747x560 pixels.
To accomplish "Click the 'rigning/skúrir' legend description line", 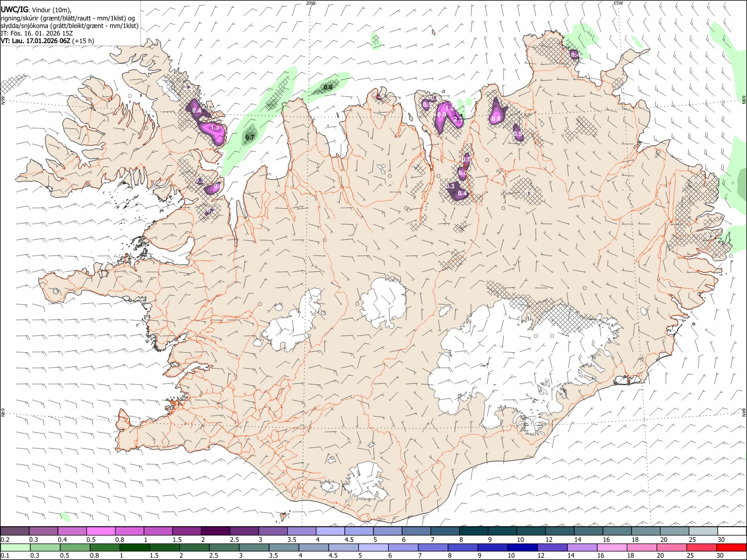I will (68, 18).
